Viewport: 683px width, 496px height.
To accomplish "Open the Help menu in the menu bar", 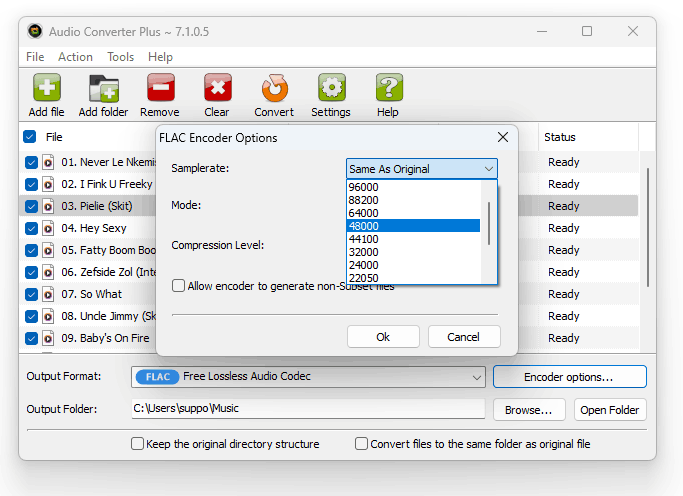I will click(x=160, y=57).
